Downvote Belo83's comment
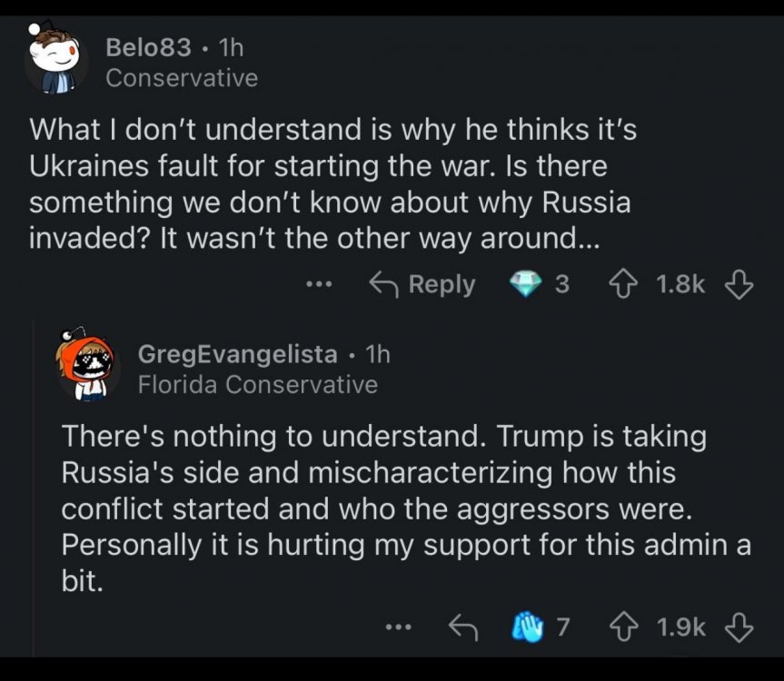The width and height of the screenshot is (784, 681). pos(739,284)
